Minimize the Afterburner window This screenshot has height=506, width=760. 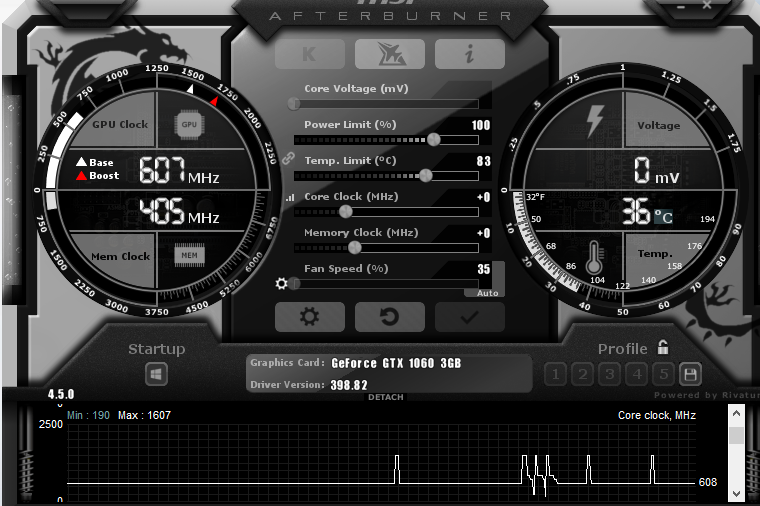click(x=681, y=7)
